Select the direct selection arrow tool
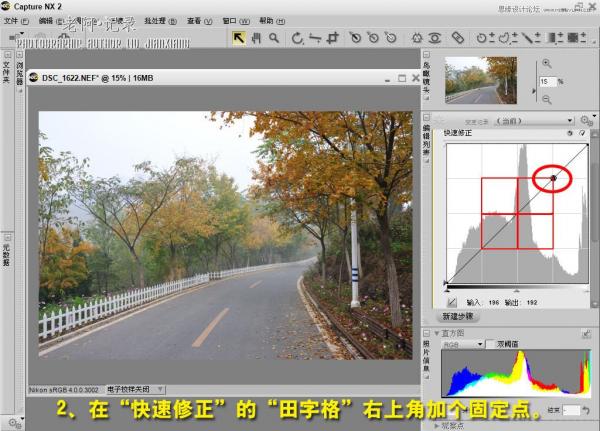The height and width of the screenshot is (431, 600). (239, 38)
